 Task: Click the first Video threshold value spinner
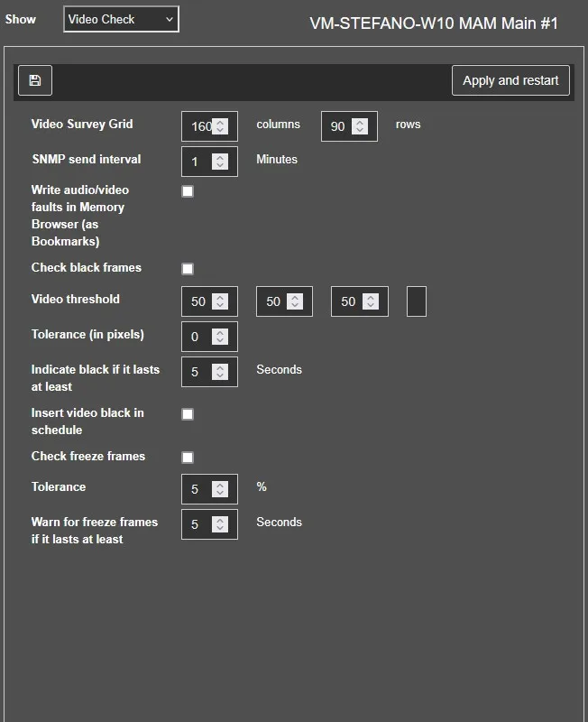coord(220,301)
